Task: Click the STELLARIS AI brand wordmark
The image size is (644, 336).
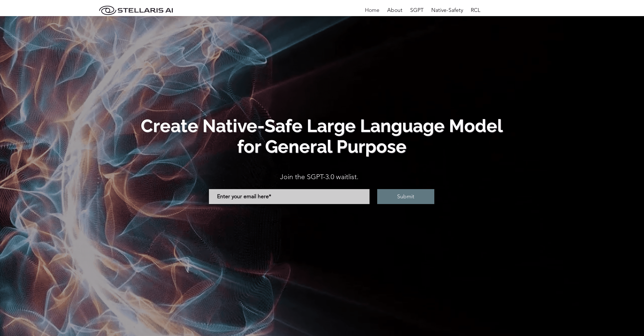Action: click(x=145, y=10)
